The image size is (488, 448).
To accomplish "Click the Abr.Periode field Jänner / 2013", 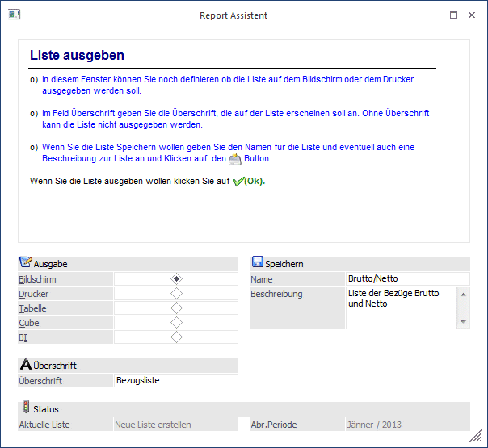I will (406, 424).
